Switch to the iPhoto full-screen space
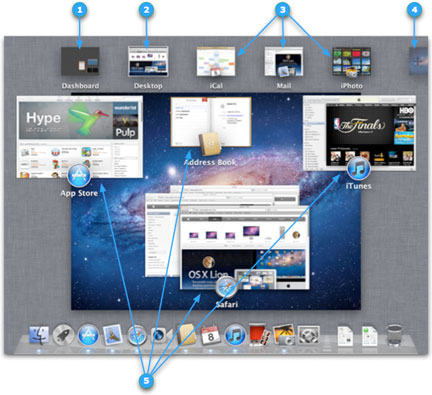432x395 pixels. (352, 61)
